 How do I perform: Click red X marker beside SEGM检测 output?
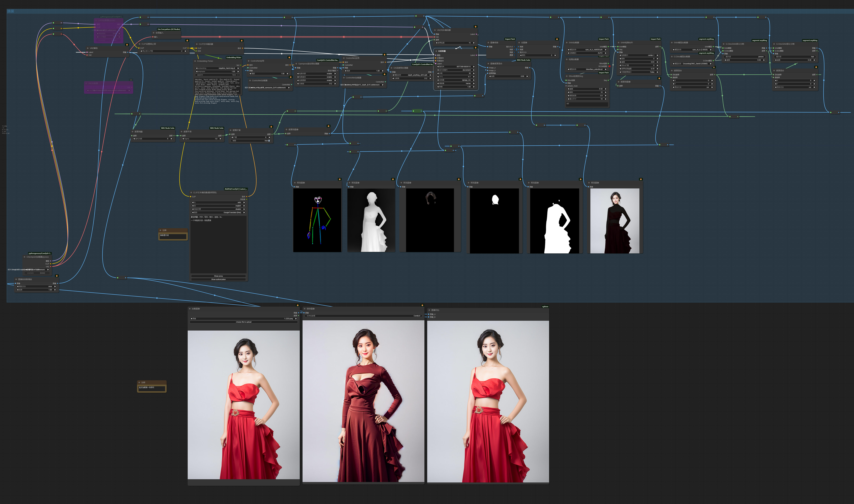(x=609, y=66)
